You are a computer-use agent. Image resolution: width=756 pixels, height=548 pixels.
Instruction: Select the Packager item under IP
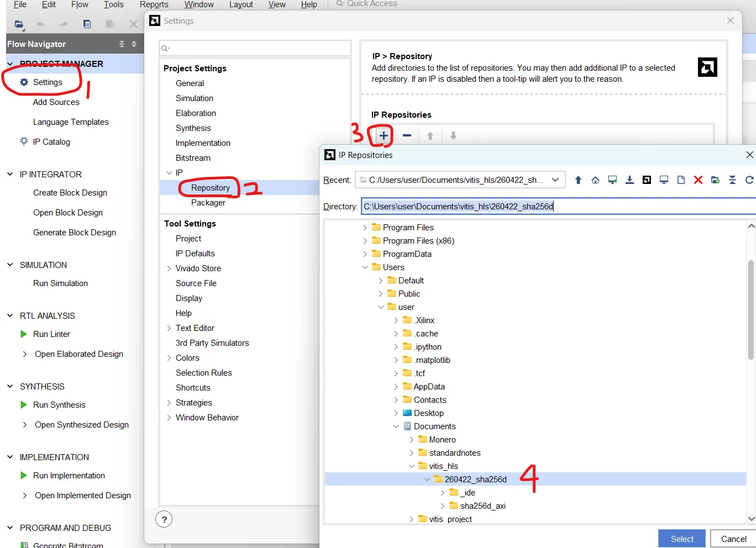pyautogui.click(x=208, y=203)
